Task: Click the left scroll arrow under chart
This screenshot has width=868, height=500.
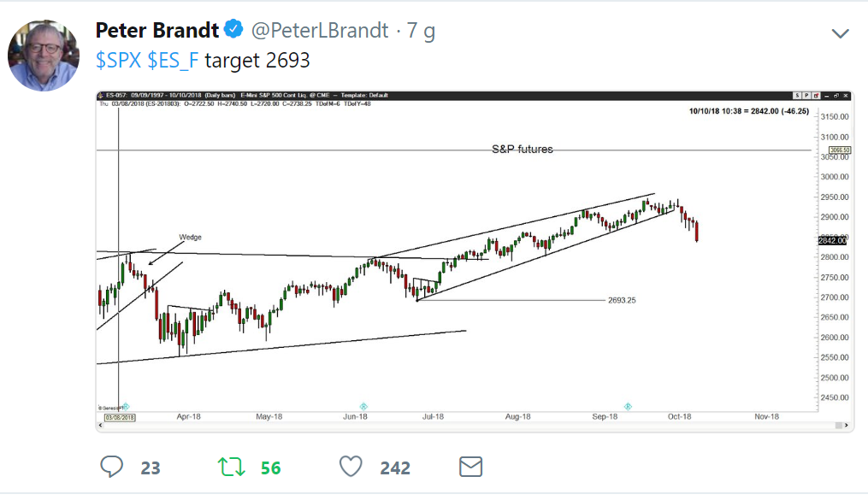Action: coord(102,426)
